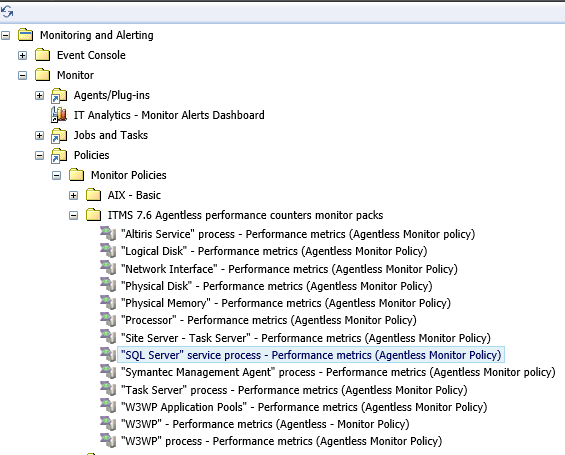Viewport: 565px width, 455px height.
Task: Select the AIX - Basic tree item
Action: pos(134,195)
